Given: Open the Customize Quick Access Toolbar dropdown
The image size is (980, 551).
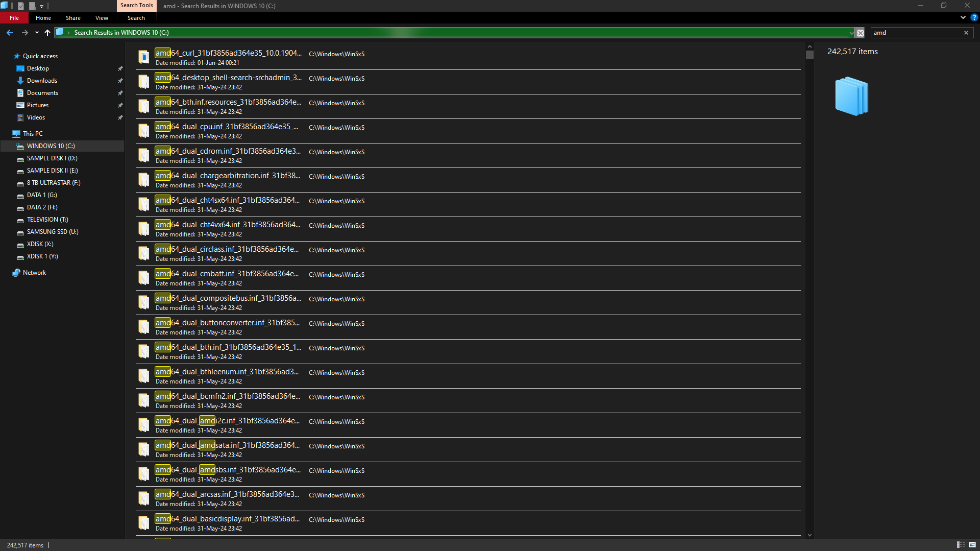Looking at the screenshot, I should point(41,6).
